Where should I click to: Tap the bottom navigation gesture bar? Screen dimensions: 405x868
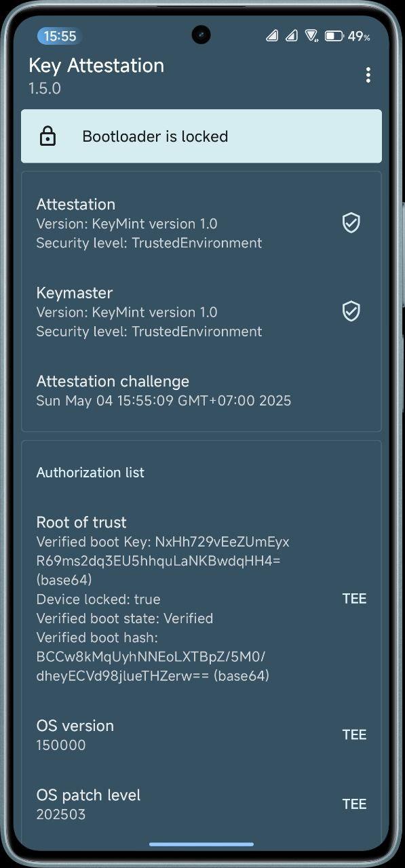pos(201,844)
